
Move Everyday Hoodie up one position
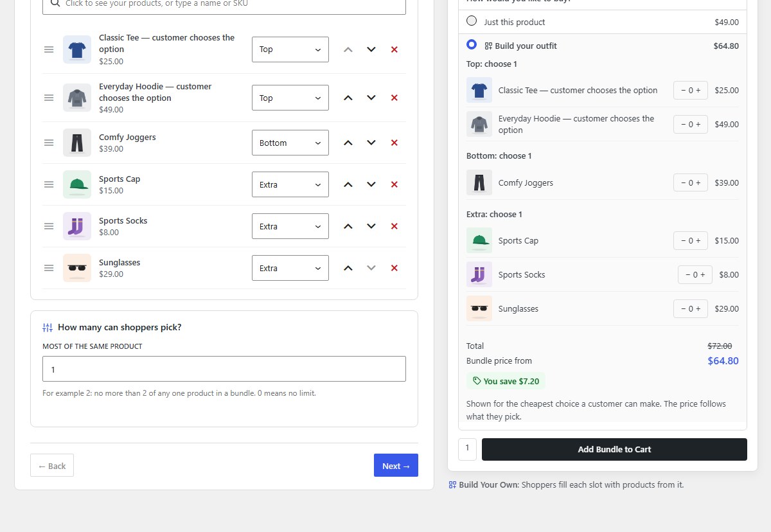point(348,98)
